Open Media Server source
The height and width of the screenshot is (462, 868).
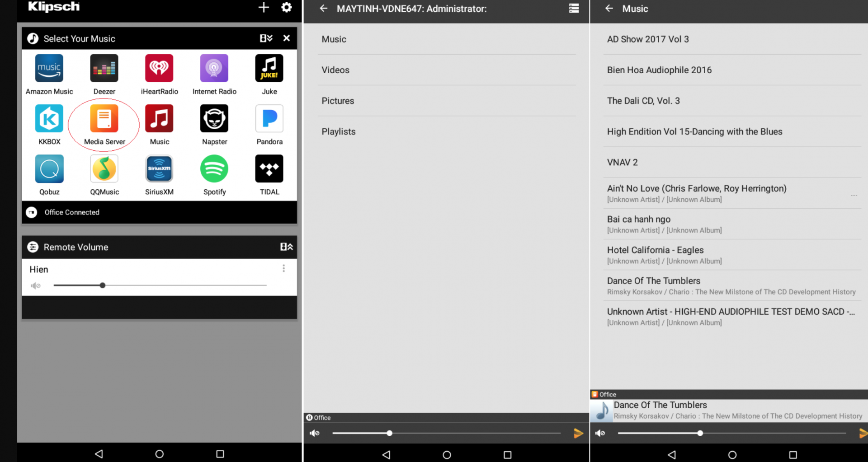pos(104,118)
